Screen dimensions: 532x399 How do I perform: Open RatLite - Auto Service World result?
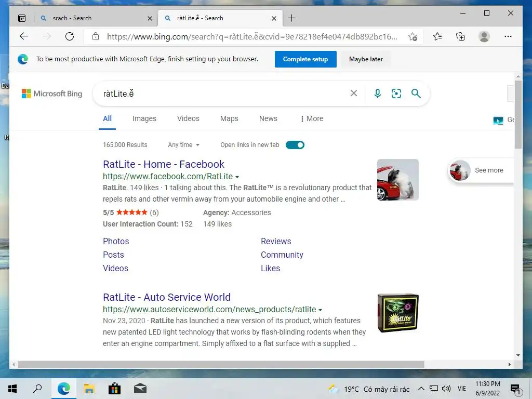point(167,297)
